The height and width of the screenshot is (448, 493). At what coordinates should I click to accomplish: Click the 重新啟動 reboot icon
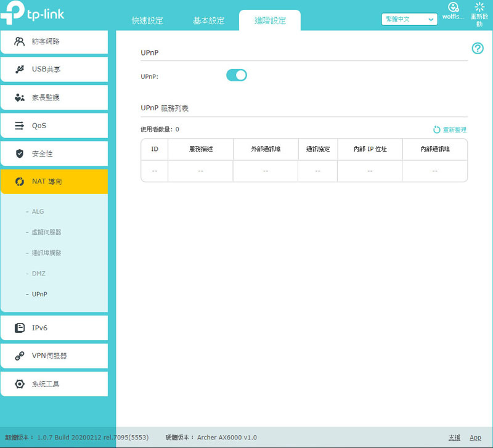pyautogui.click(x=479, y=7)
